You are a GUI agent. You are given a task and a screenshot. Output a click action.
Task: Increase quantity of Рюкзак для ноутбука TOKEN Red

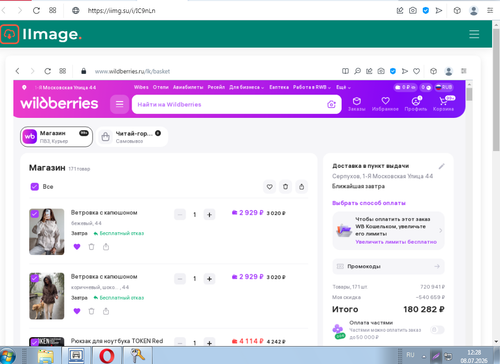[x=209, y=342]
